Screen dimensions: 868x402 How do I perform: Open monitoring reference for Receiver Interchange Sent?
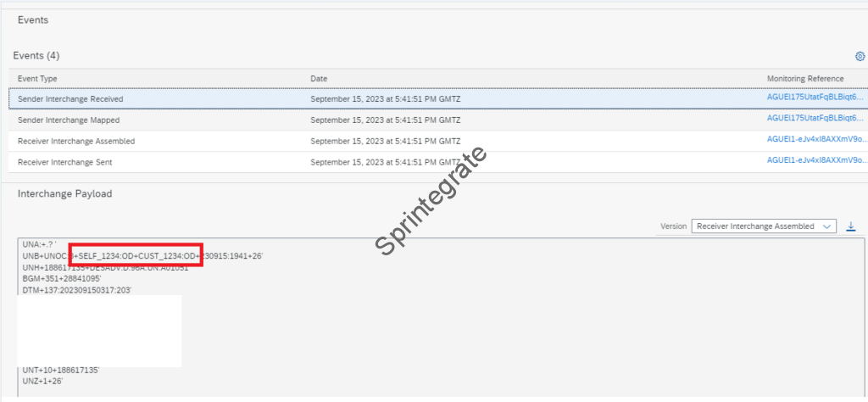815,160
